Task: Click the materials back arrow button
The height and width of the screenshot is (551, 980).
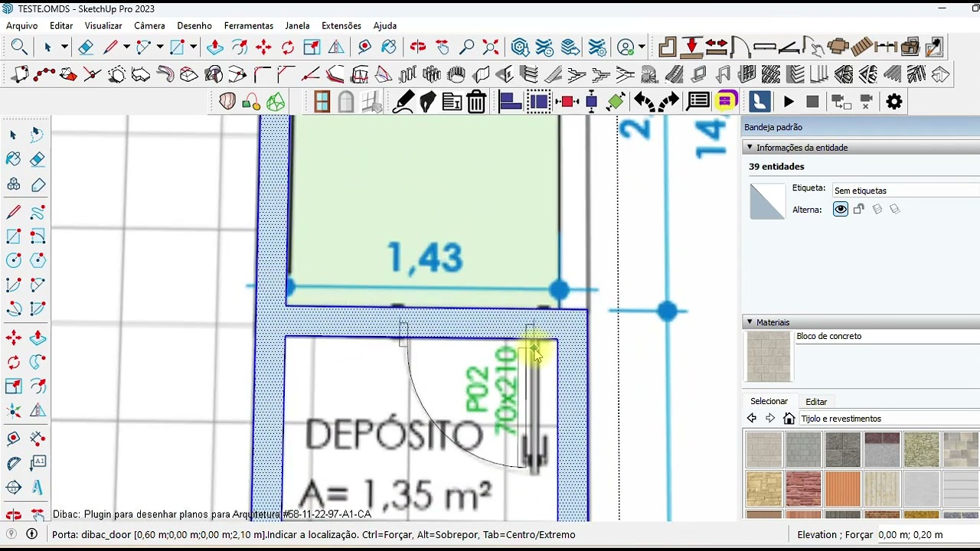Action: [752, 419]
